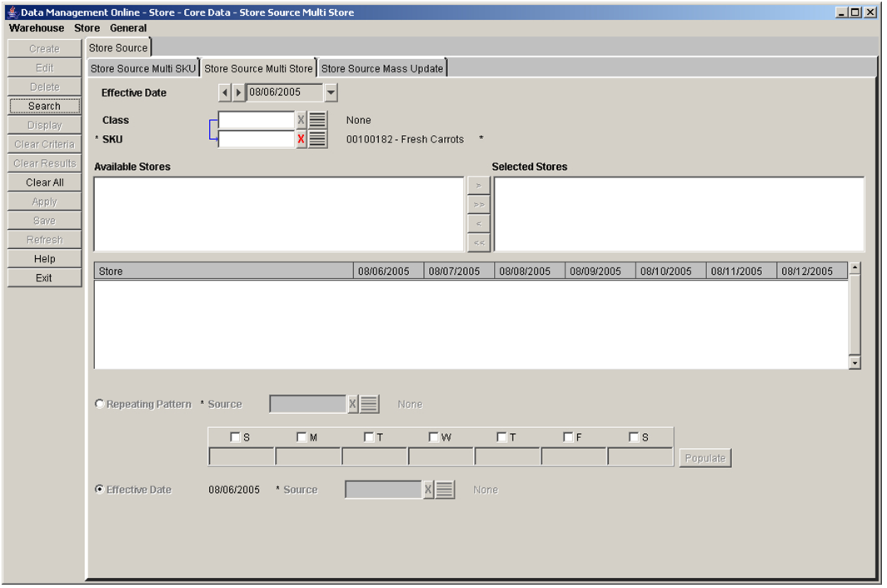Click inside the Selected Stores list
Image resolution: width=887 pixels, height=588 pixels.
coord(680,214)
